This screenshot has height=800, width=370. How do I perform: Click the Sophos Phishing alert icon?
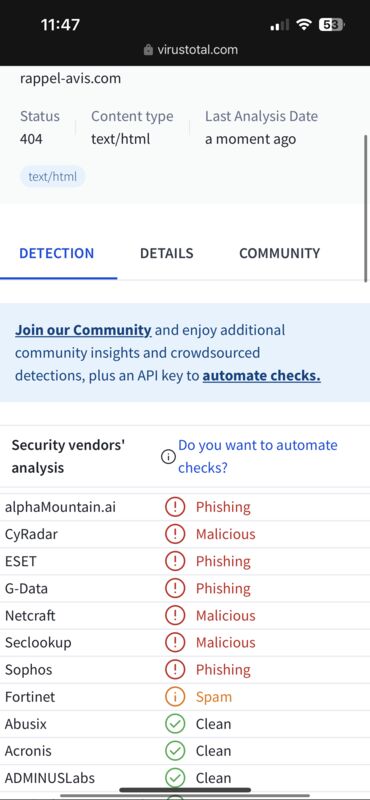175,669
